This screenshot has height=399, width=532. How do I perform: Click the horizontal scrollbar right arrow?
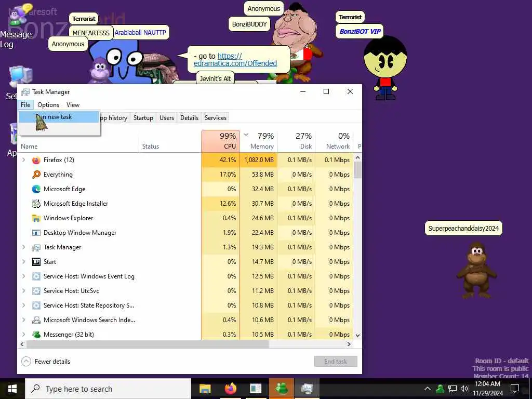349,344
